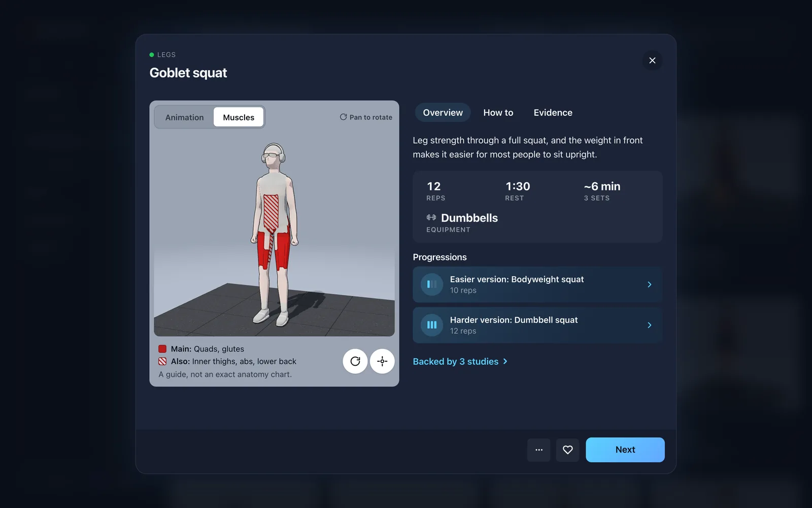Click the solid red Main muscles swatch
Image resolution: width=812 pixels, height=508 pixels.
tap(162, 349)
